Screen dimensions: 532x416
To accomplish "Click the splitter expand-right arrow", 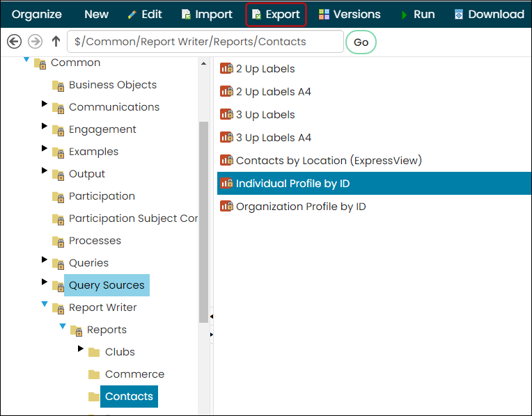I will (x=212, y=335).
